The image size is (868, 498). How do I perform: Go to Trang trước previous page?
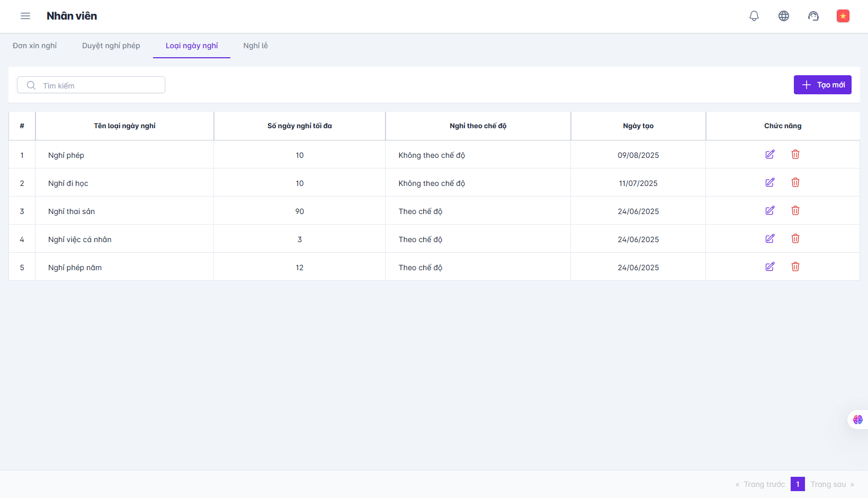click(760, 484)
